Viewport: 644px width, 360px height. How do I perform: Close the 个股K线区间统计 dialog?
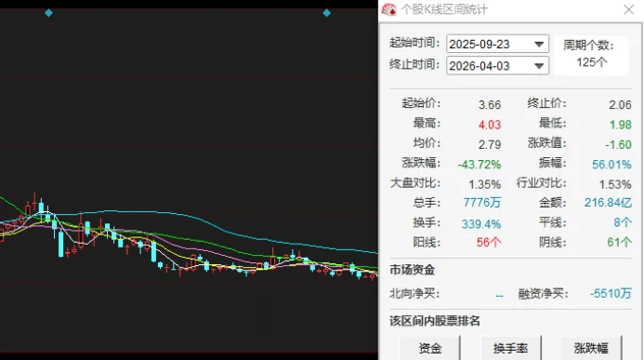pyautogui.click(x=628, y=9)
